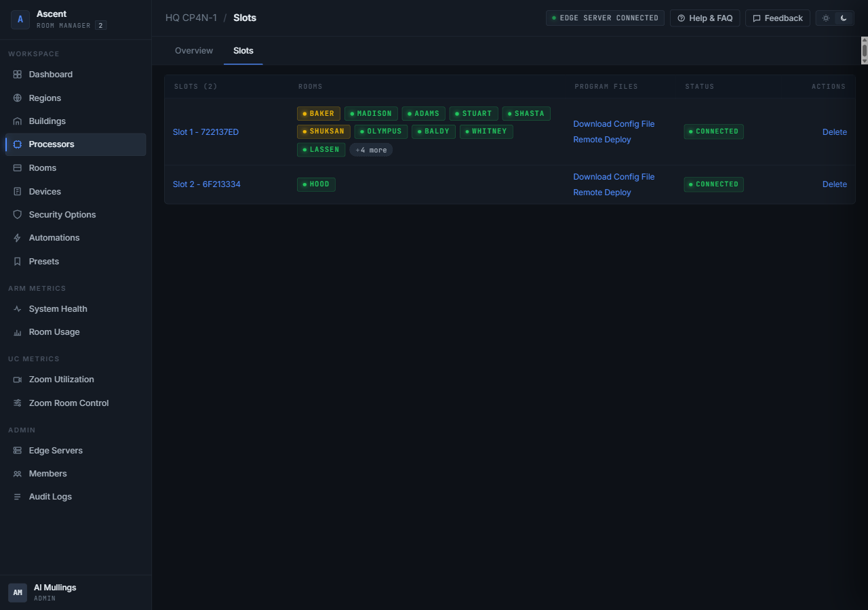Image resolution: width=868 pixels, height=610 pixels.
Task: Switch to light theme sun icon
Action: [826, 18]
